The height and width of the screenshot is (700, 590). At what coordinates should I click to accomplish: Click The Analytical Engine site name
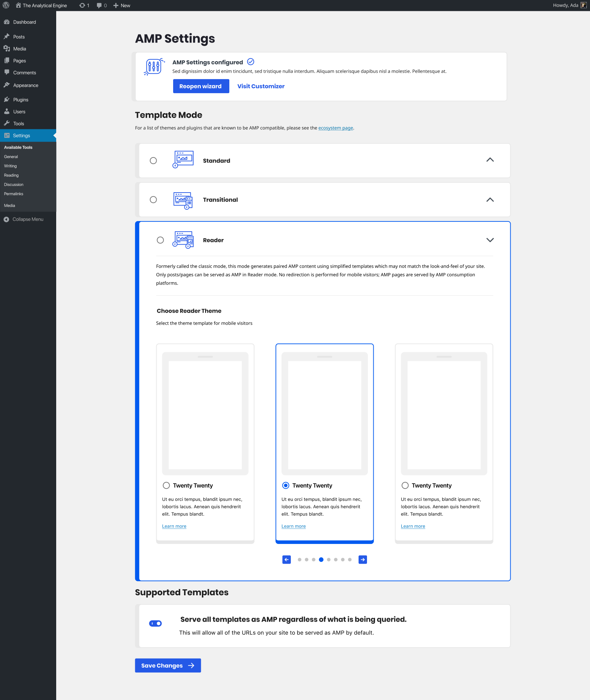(45, 6)
